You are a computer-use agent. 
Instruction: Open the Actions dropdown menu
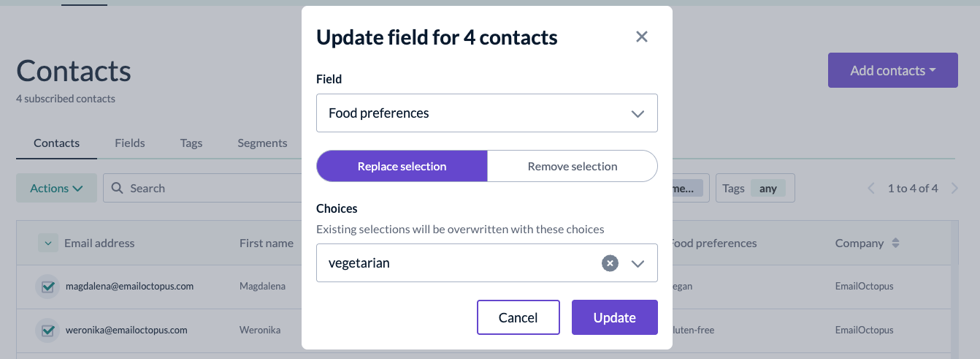pyautogui.click(x=56, y=188)
